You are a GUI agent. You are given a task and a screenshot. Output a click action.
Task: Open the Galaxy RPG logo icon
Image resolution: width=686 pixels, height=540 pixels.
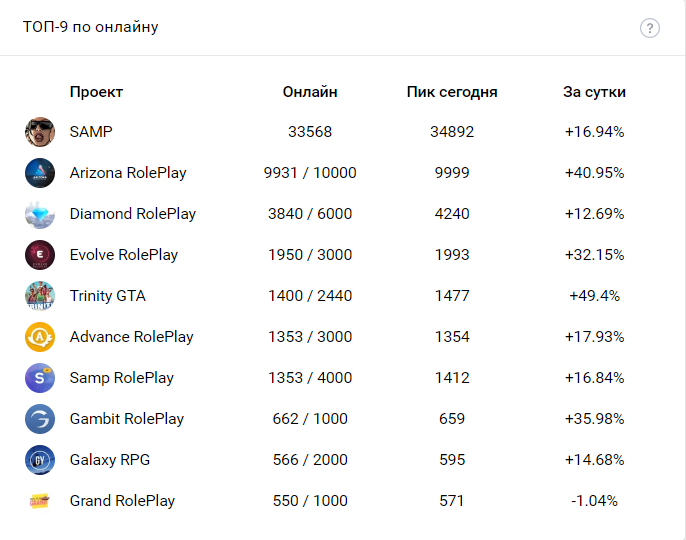40,460
